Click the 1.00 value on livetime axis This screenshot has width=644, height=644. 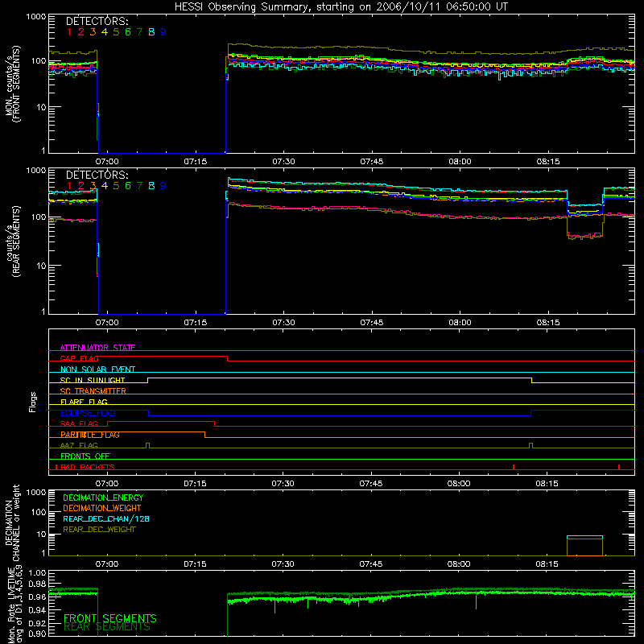37,572
